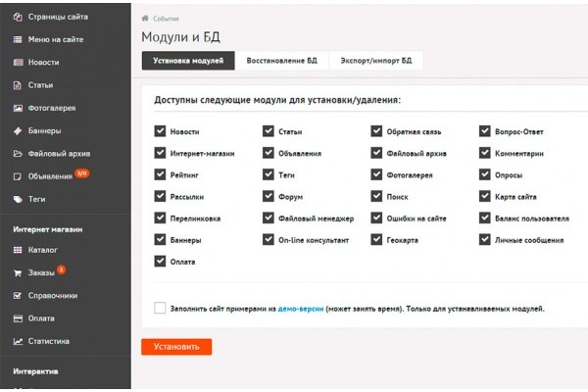
Task: Toggle the Фотогалерея module checkbox
Action: (376, 174)
